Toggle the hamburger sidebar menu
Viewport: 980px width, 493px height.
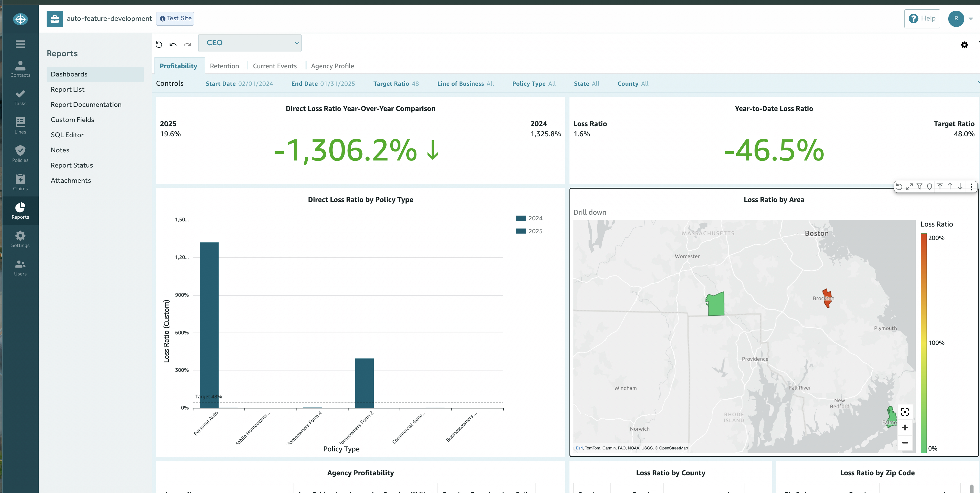pyautogui.click(x=20, y=44)
